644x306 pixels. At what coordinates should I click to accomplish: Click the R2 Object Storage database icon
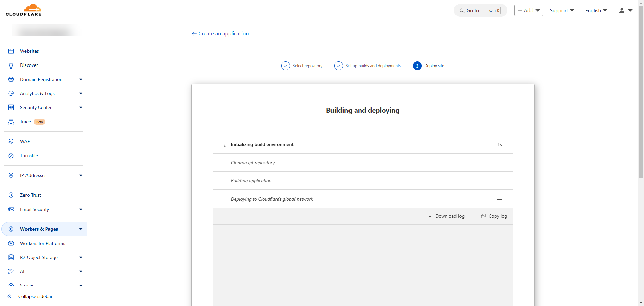coord(11,257)
